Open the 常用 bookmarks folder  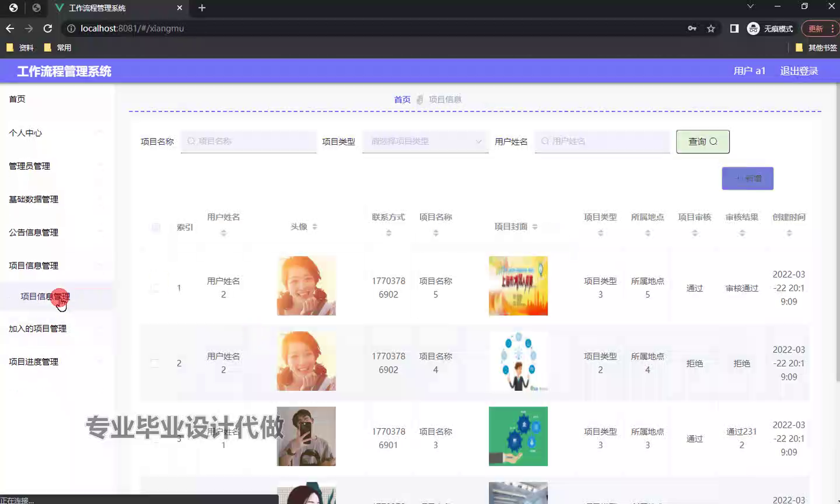coord(58,48)
